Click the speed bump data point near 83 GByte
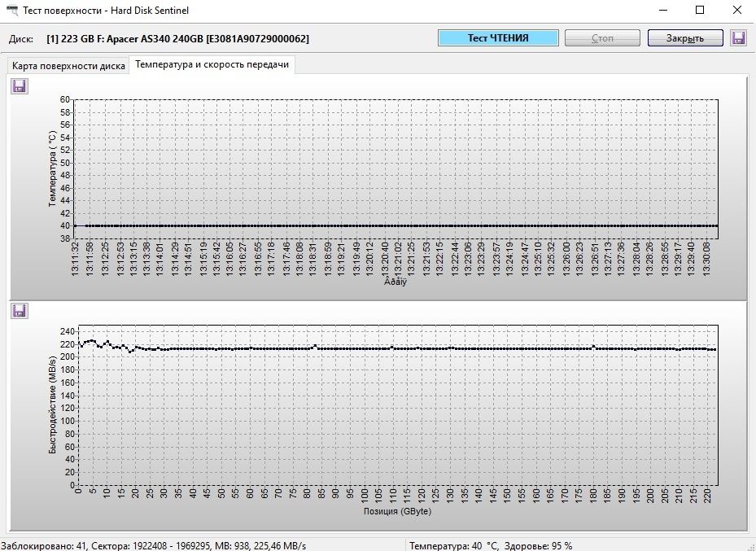The width and height of the screenshot is (756, 551). click(x=315, y=346)
